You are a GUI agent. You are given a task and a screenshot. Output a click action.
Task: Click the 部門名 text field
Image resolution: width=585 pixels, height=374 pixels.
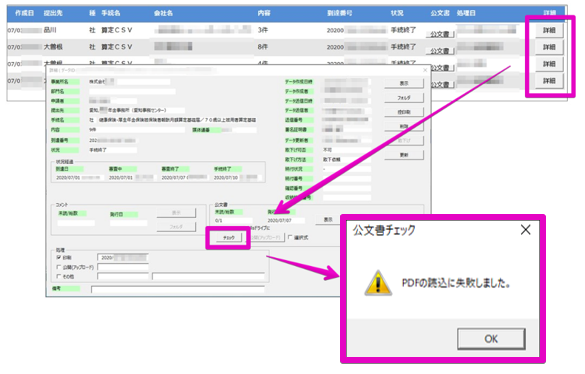coord(132,91)
